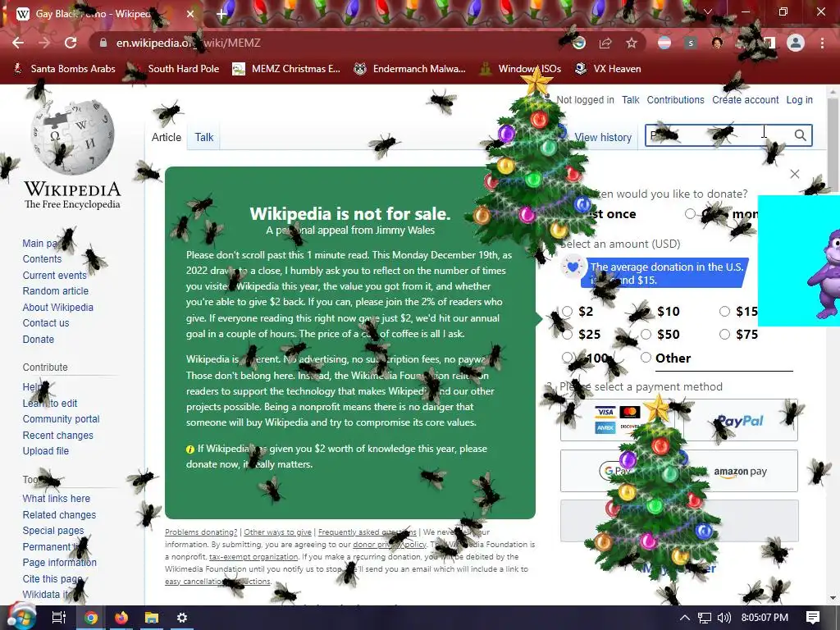This screenshot has height=630, width=840.
Task: Select the $10 donation amount
Action: [x=646, y=311]
